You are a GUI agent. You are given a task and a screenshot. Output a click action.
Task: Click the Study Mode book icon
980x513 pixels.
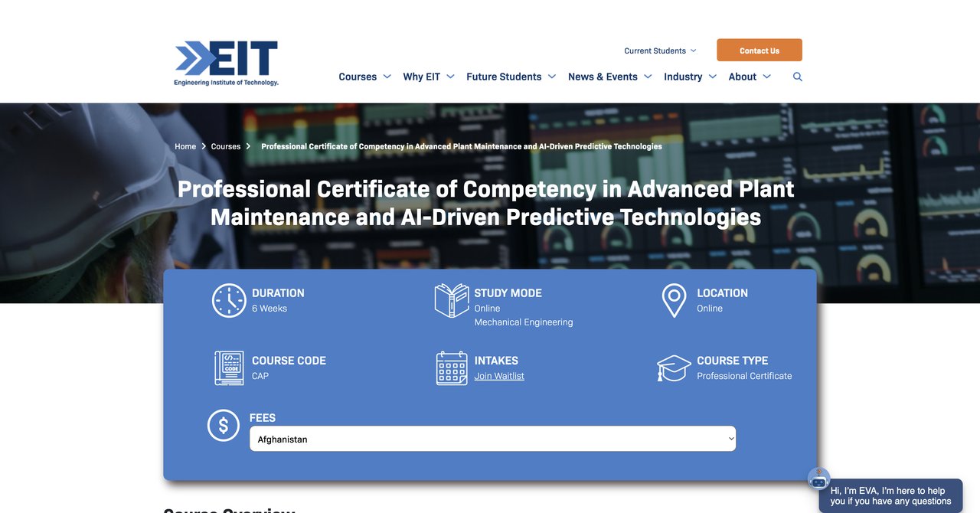pyautogui.click(x=452, y=300)
